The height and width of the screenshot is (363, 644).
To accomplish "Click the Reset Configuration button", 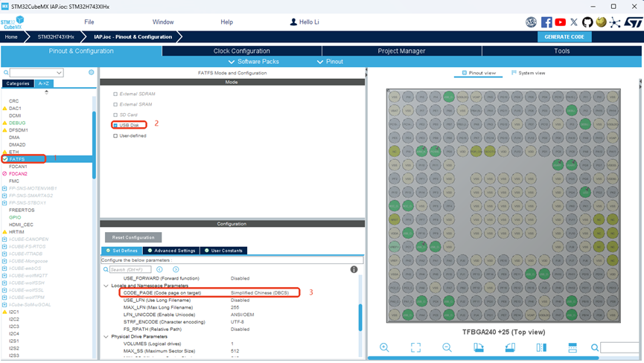I will pyautogui.click(x=133, y=237).
